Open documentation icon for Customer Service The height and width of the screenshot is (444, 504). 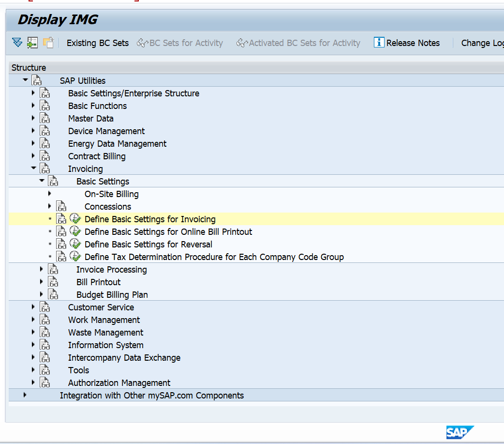point(45,307)
